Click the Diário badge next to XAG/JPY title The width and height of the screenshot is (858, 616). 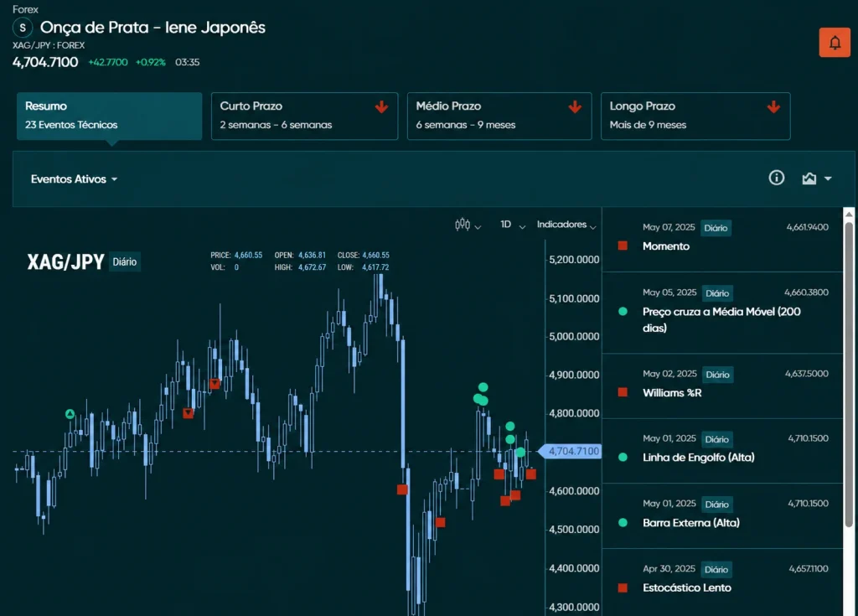125,261
